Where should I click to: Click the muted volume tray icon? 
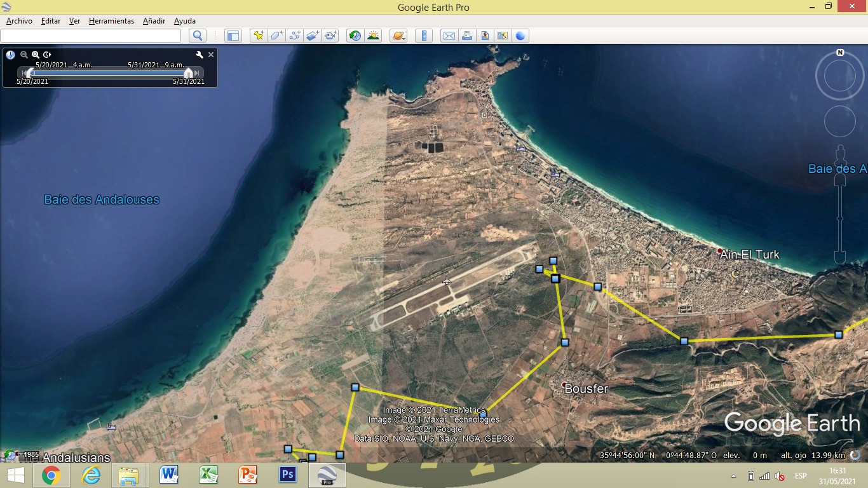(x=779, y=476)
